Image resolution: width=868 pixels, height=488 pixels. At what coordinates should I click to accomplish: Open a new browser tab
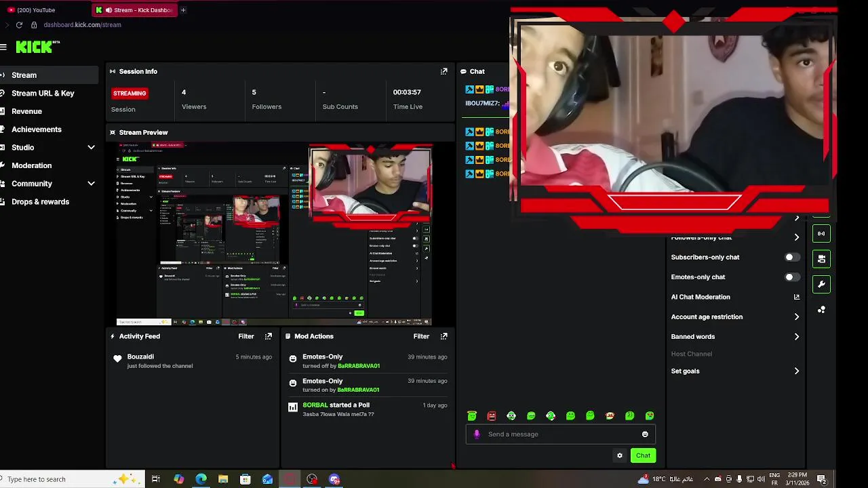(183, 10)
